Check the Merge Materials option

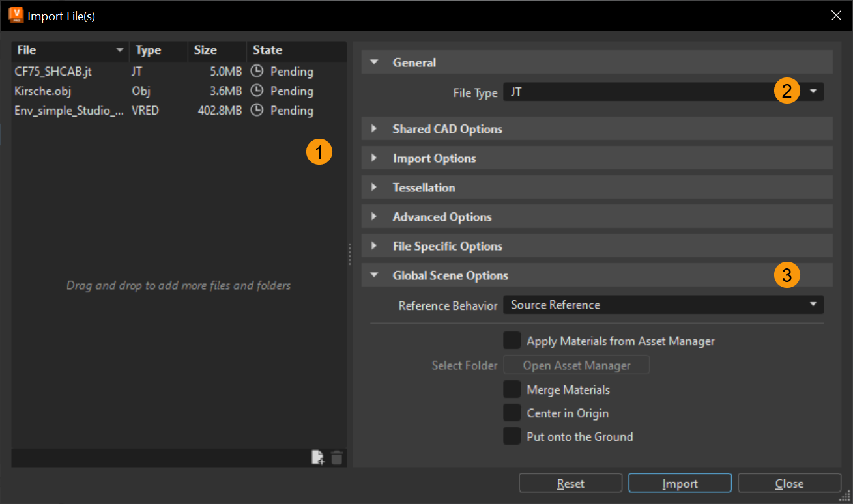click(x=512, y=389)
